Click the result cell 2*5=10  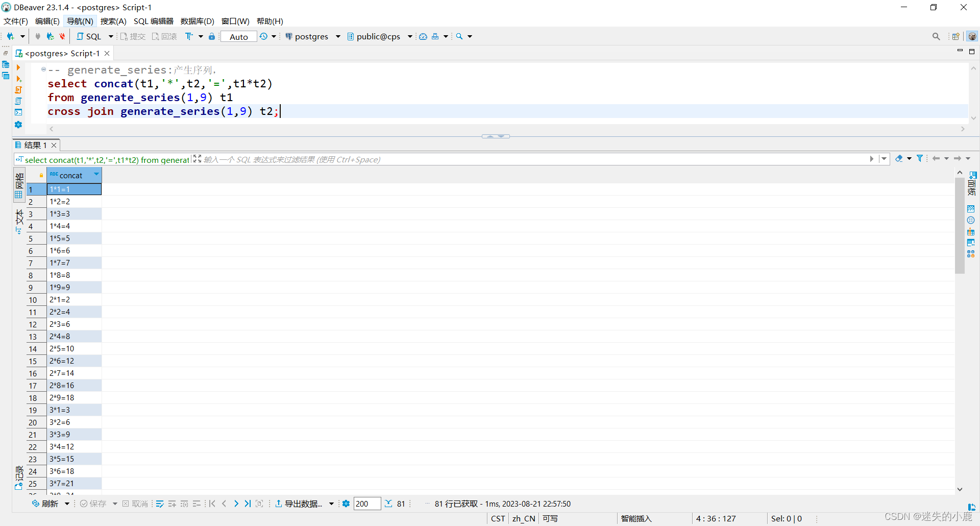[x=75, y=348]
